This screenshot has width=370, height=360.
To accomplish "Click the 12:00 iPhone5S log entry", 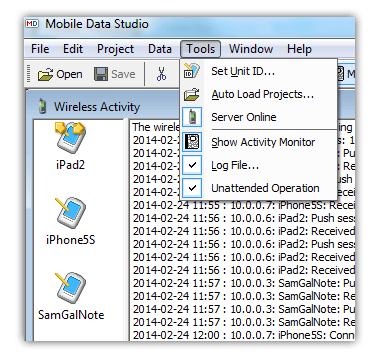I will pos(243,335).
